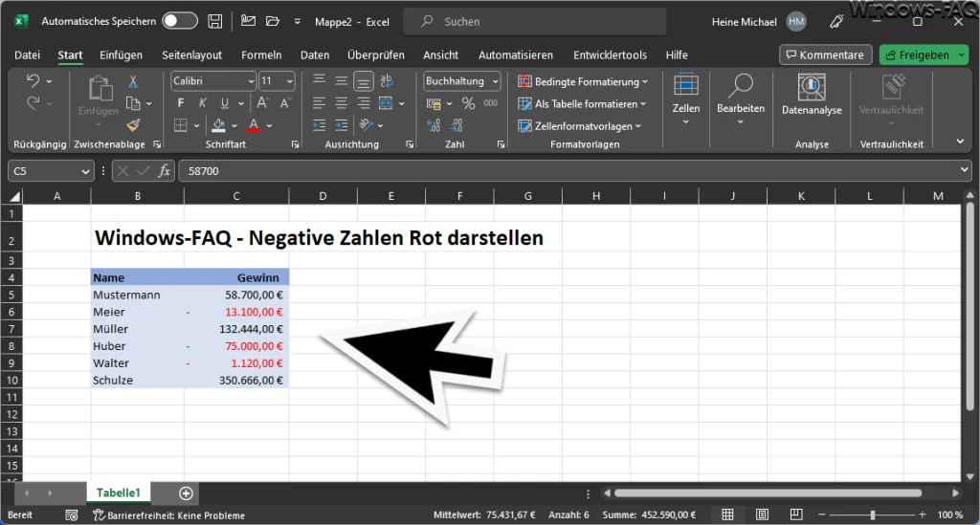Switch to Normal view icon in status bar
The width and height of the screenshot is (980, 525).
pos(727,514)
